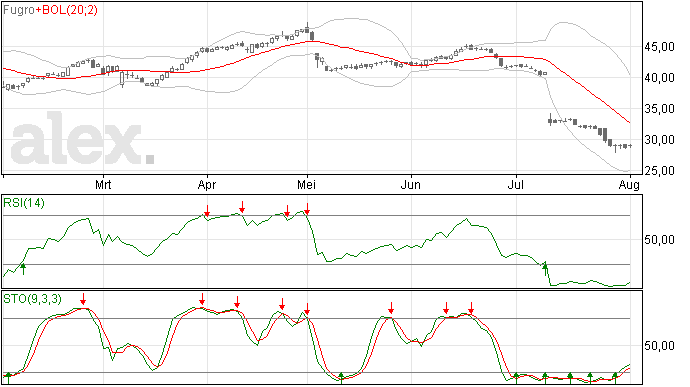Viewport: 690px width, 387px height.
Task: Select the RSI(14) indicator label
Action: click(x=24, y=203)
